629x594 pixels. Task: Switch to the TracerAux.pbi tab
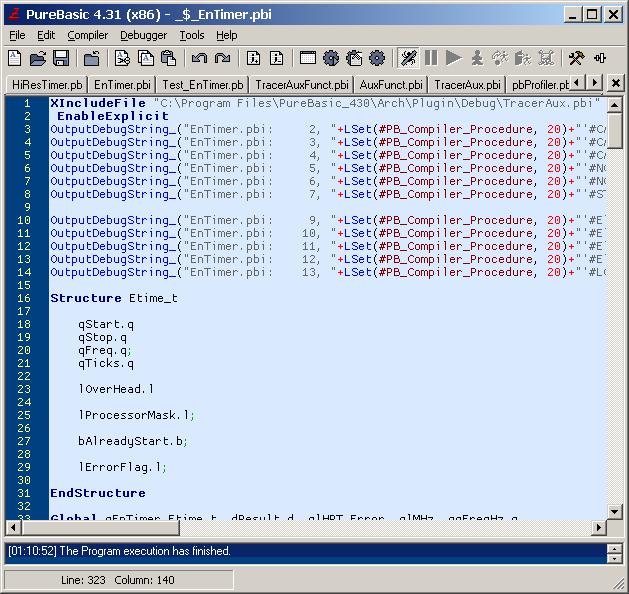[x=467, y=85]
